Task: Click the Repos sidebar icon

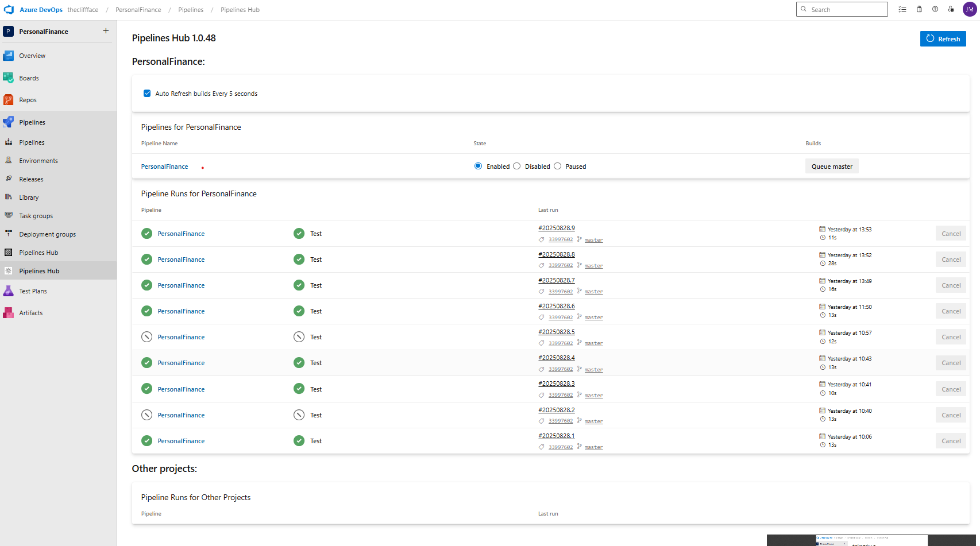Action: click(x=9, y=100)
